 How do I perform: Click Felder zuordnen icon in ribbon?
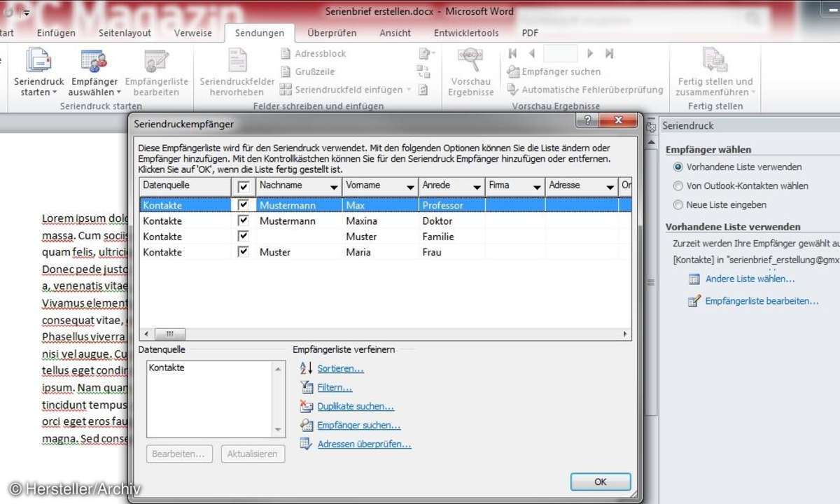tap(423, 71)
